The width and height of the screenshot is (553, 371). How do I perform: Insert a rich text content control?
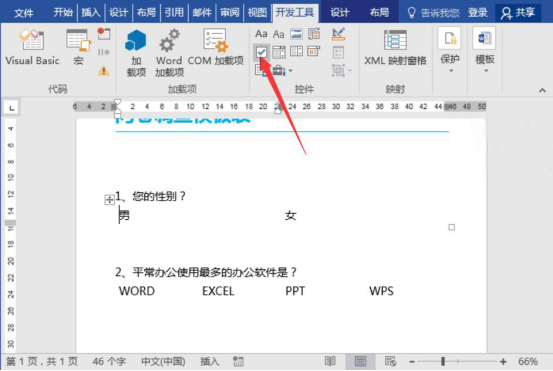click(261, 34)
